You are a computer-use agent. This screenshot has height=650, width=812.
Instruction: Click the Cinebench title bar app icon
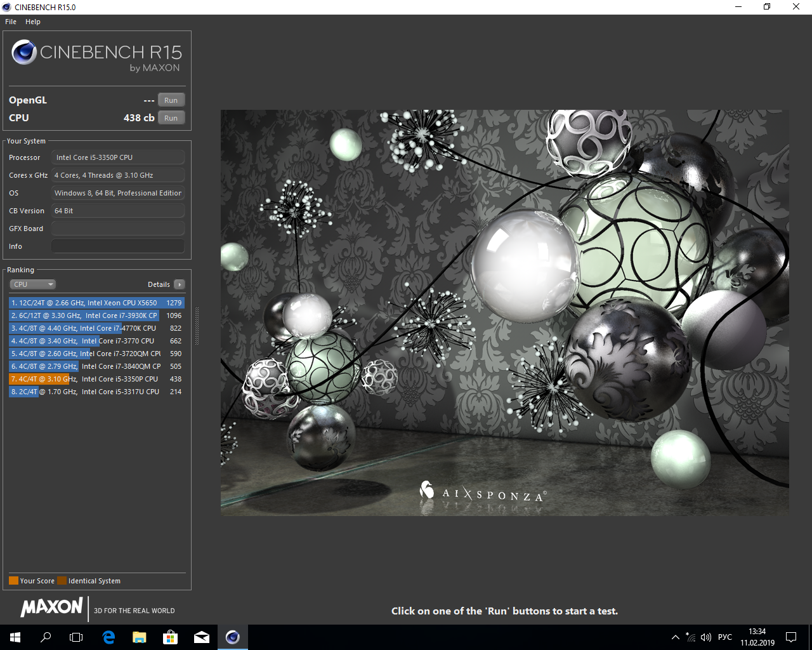(x=7, y=7)
